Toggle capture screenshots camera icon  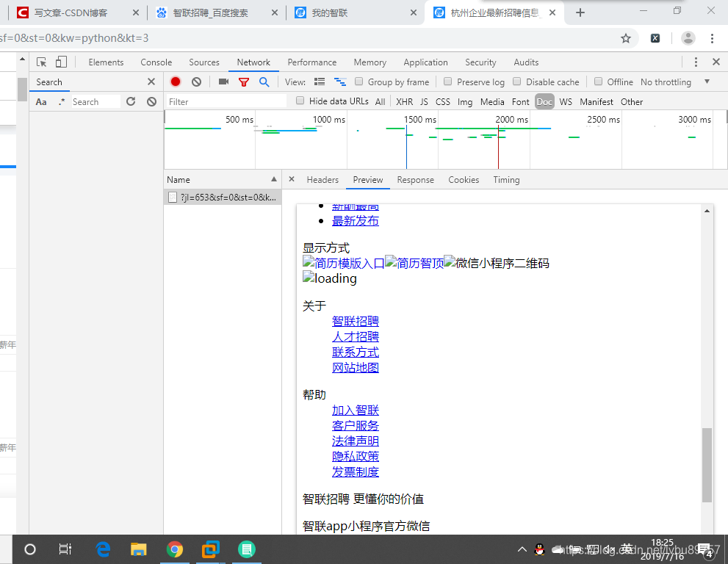coord(224,82)
